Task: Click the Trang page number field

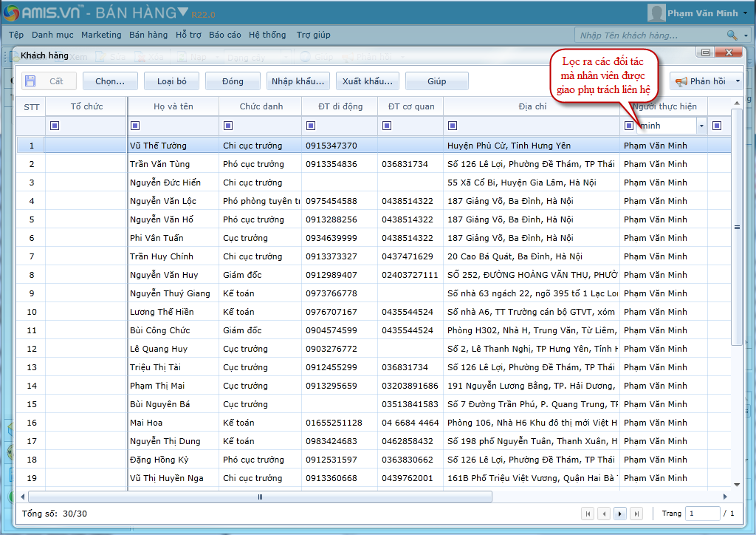Action: pos(701,514)
